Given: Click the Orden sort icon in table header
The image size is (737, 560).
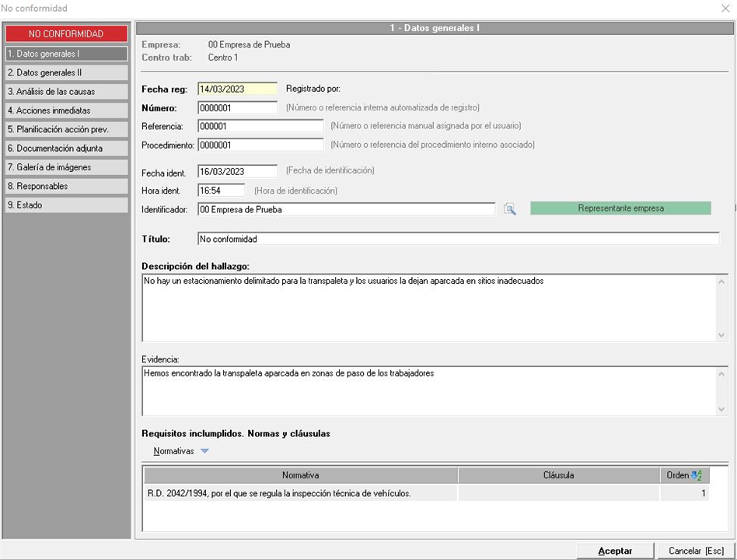Looking at the screenshot, I should point(696,475).
